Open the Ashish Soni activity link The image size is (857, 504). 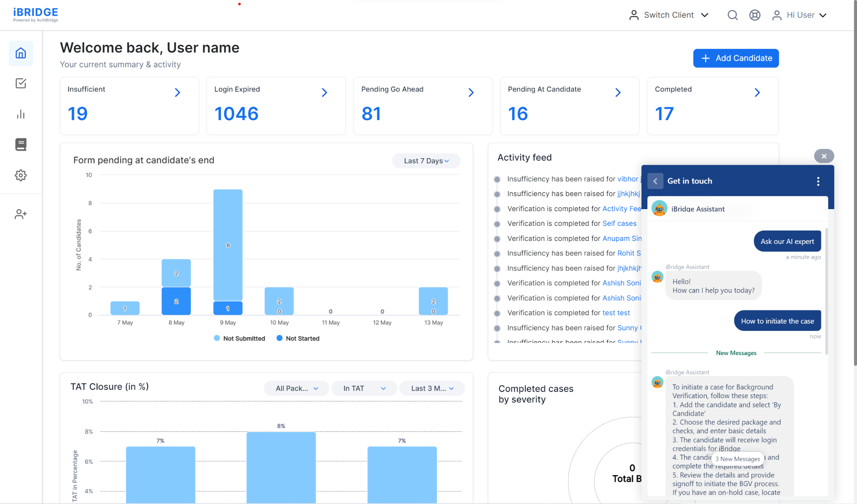[621, 283]
